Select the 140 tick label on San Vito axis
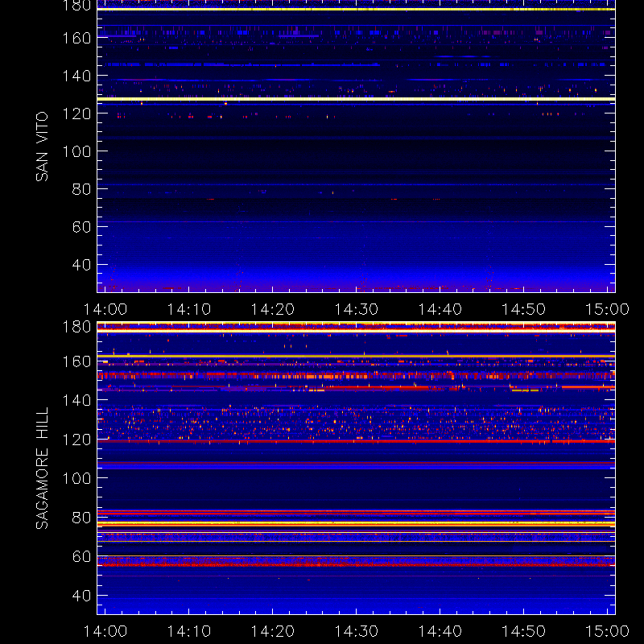The image size is (644, 644). click(x=76, y=76)
